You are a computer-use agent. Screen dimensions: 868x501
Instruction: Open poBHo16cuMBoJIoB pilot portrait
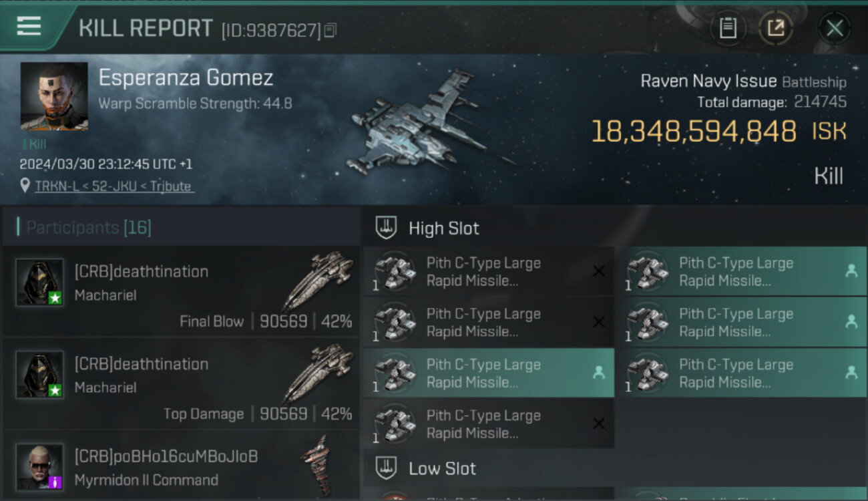(40, 467)
